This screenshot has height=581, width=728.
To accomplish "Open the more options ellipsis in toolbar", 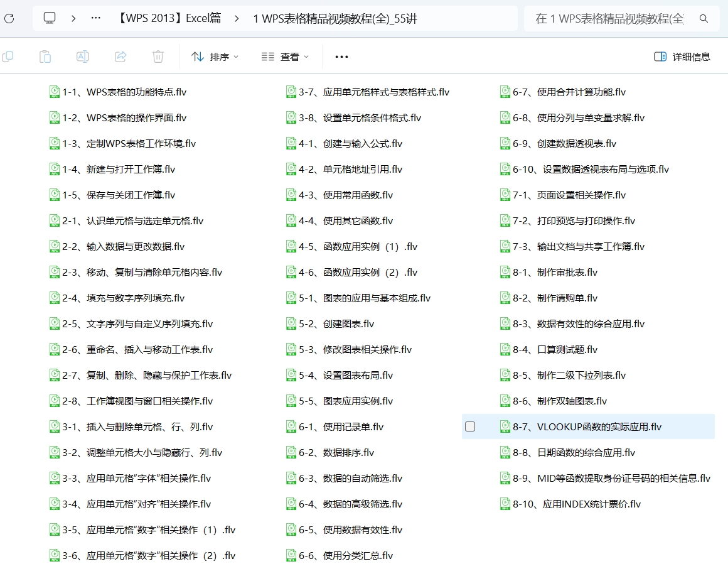I will pyautogui.click(x=341, y=57).
